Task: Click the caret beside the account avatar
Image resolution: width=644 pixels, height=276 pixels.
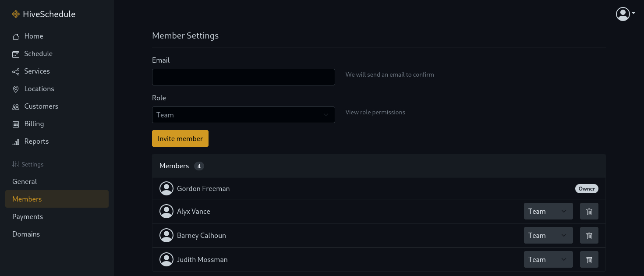Action: (633, 14)
